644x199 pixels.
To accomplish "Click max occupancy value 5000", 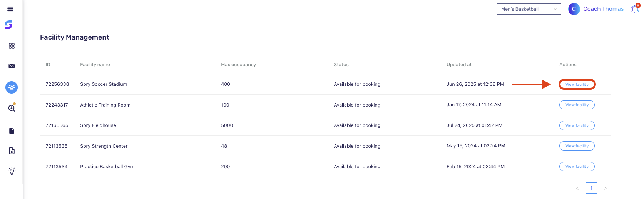I will click(x=227, y=125).
